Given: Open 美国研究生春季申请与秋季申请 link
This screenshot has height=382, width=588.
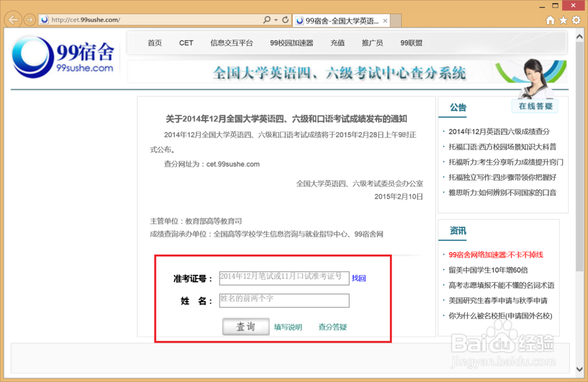Looking at the screenshot, I should (498, 301).
